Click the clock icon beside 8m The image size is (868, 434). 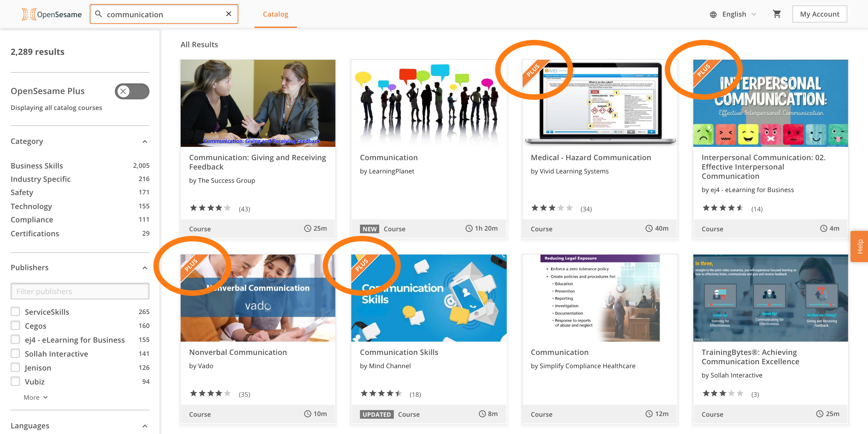(x=482, y=414)
